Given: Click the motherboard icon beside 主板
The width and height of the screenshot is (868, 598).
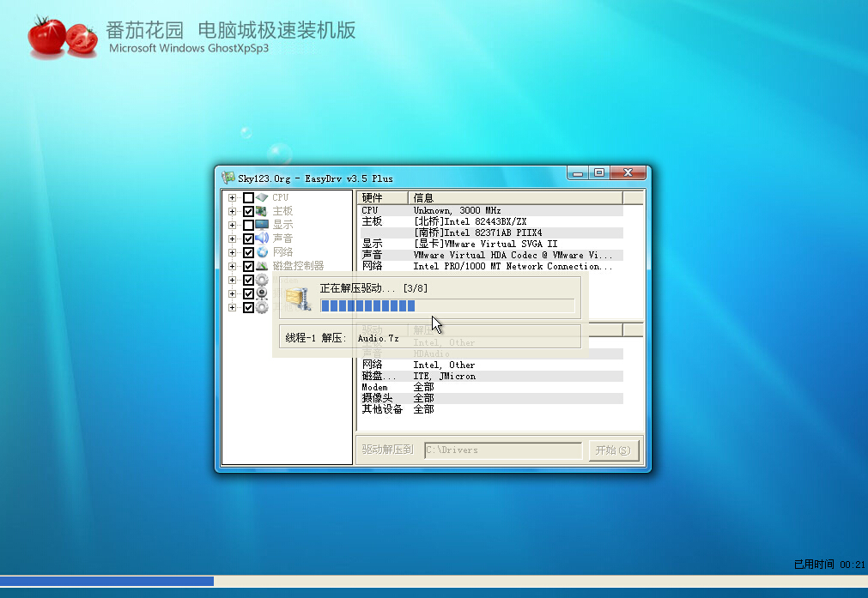Looking at the screenshot, I should pyautogui.click(x=262, y=211).
